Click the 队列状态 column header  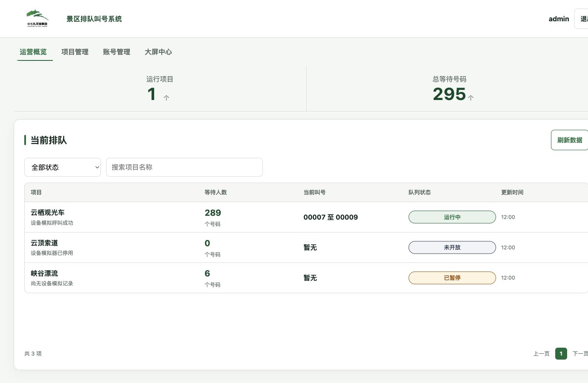(420, 192)
